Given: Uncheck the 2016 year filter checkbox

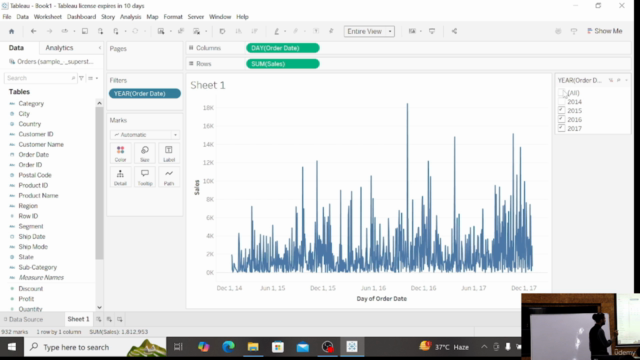Looking at the screenshot, I should coord(562,119).
